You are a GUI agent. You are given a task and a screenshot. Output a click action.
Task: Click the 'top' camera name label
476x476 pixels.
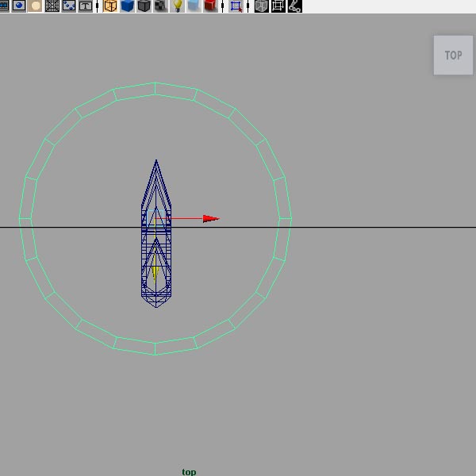189,472
